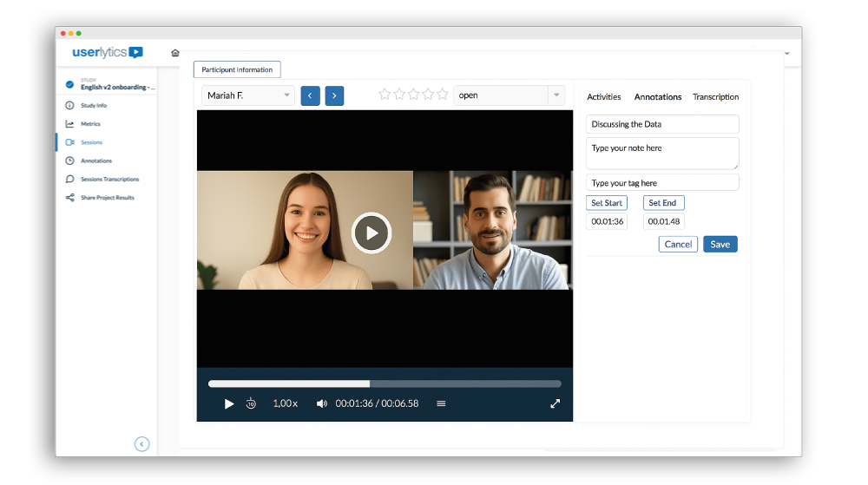Open the Metrics section in the sidebar
Image resolution: width=868 pixels, height=485 pixels.
[x=90, y=124]
